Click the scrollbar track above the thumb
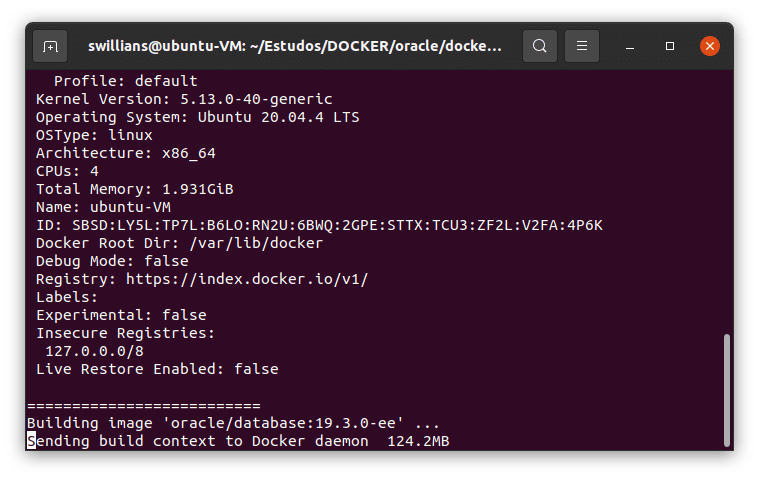The image size is (759, 479). (727, 200)
